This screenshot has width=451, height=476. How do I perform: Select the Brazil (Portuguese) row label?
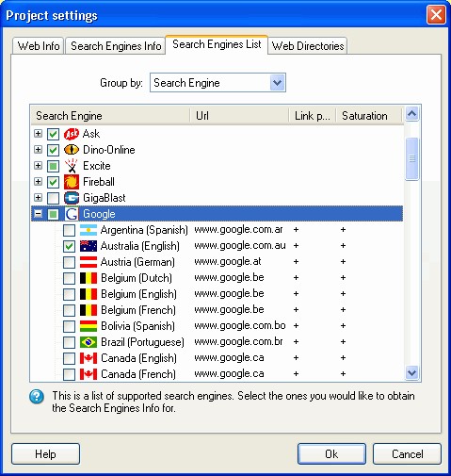(142, 342)
